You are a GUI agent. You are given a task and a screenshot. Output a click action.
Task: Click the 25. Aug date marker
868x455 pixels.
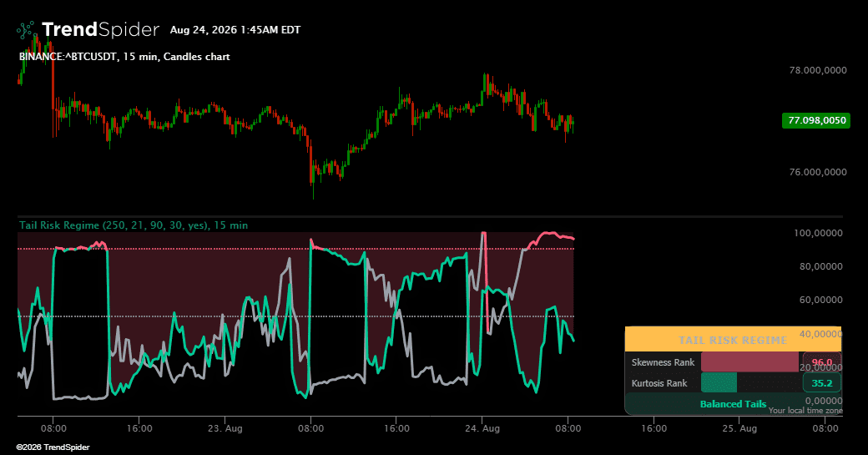739,428
